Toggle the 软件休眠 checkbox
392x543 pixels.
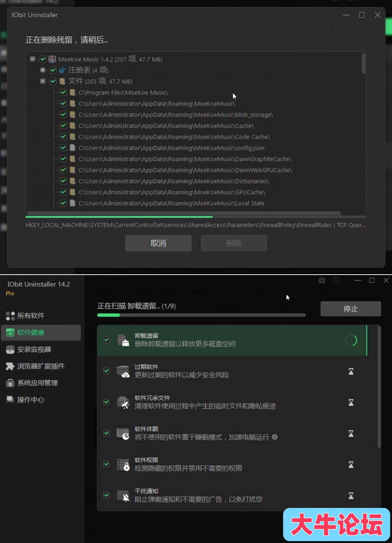point(107,433)
